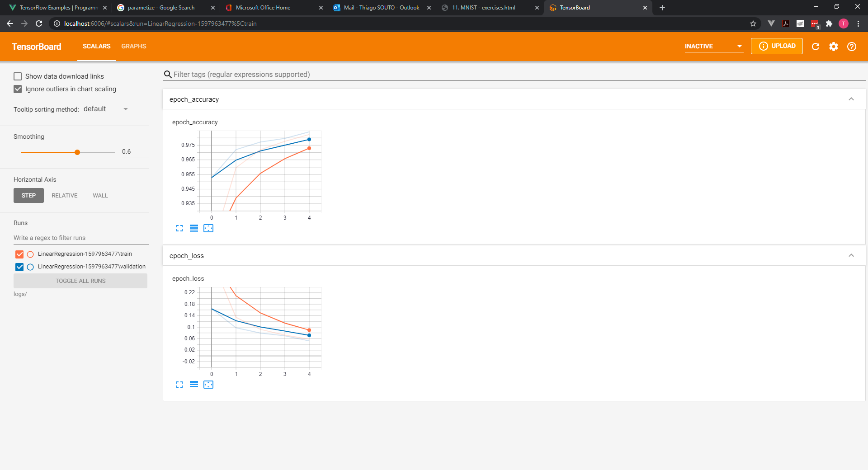Viewport: 868px width, 470px height.
Task: Expand epoch_loss chart to full size
Action: click(x=179, y=385)
